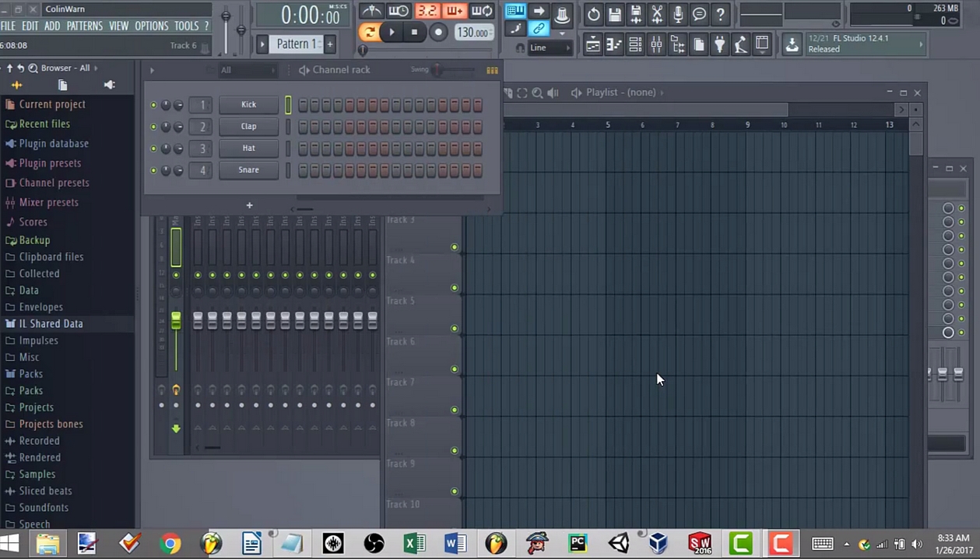The image size is (980, 560).
Task: Open the PATTERNS menu
Action: 85,26
